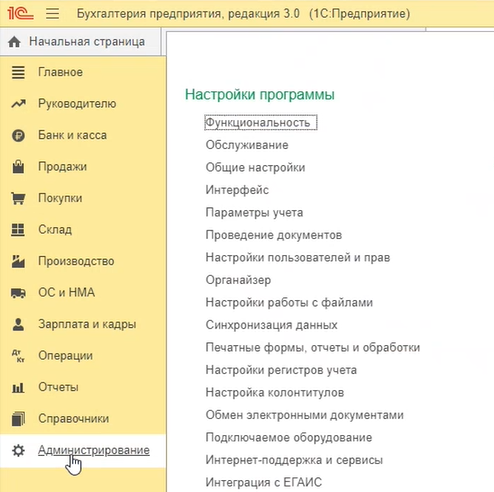The height and width of the screenshot is (492, 494).
Task: Select the Администрирование section label
Action: pyautogui.click(x=94, y=450)
